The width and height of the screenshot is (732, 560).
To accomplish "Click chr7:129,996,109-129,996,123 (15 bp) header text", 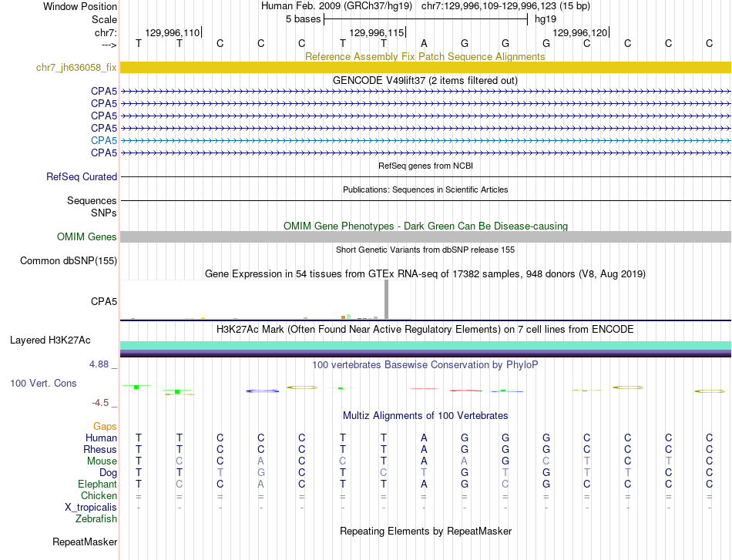I will [505, 6].
